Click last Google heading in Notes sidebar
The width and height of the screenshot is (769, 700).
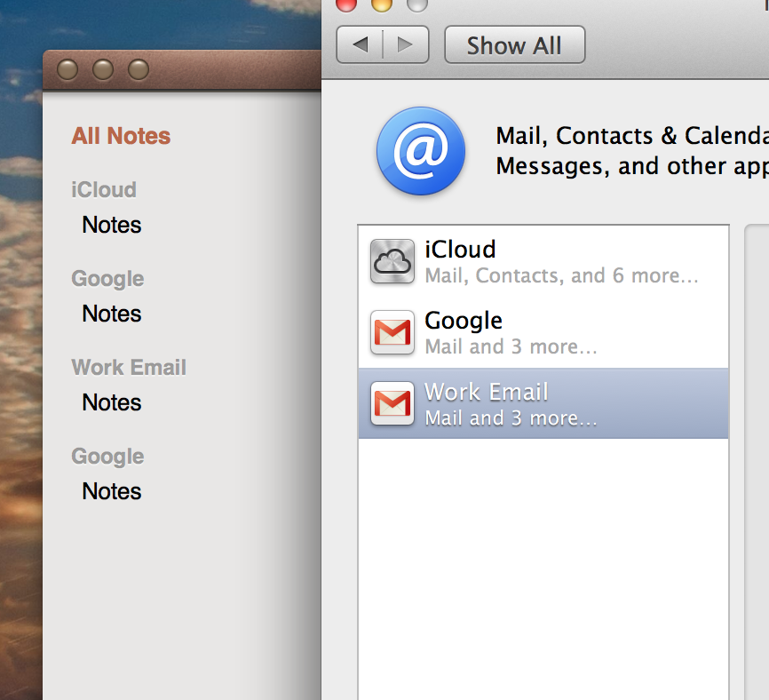pos(108,457)
